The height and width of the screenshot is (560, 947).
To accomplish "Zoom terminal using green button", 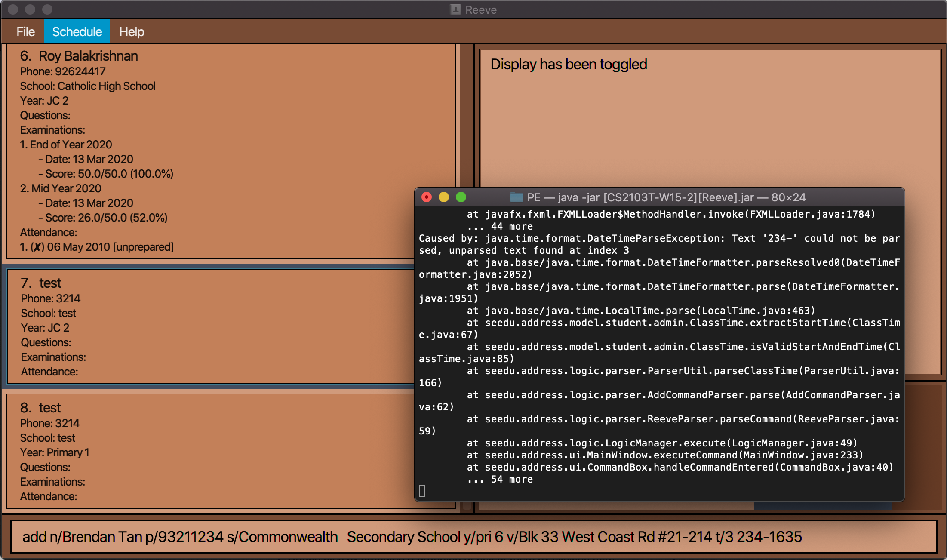I will (461, 197).
